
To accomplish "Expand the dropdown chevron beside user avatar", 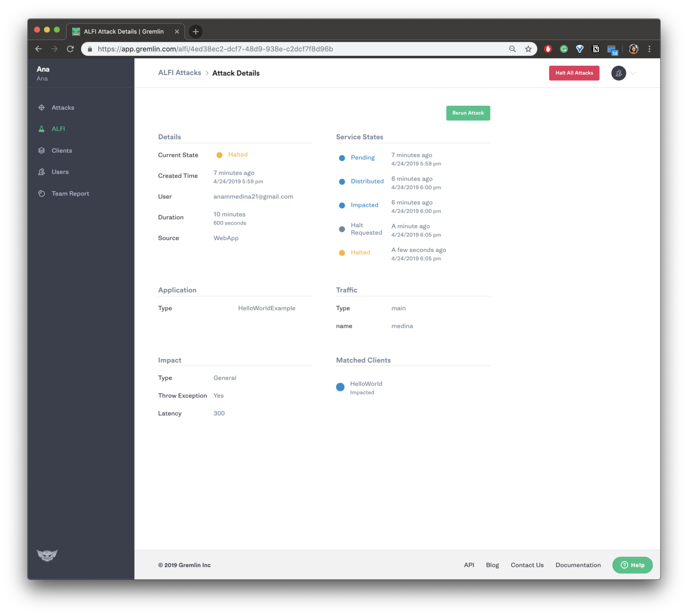I will point(633,73).
